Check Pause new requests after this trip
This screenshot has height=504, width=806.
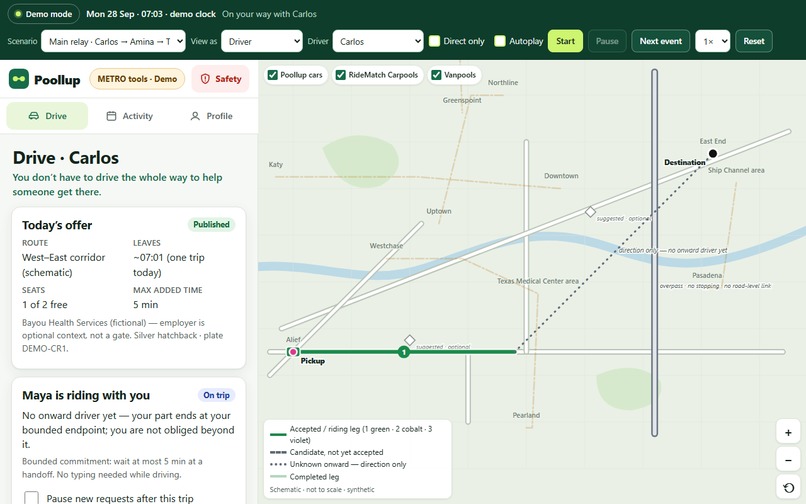[x=31, y=497]
